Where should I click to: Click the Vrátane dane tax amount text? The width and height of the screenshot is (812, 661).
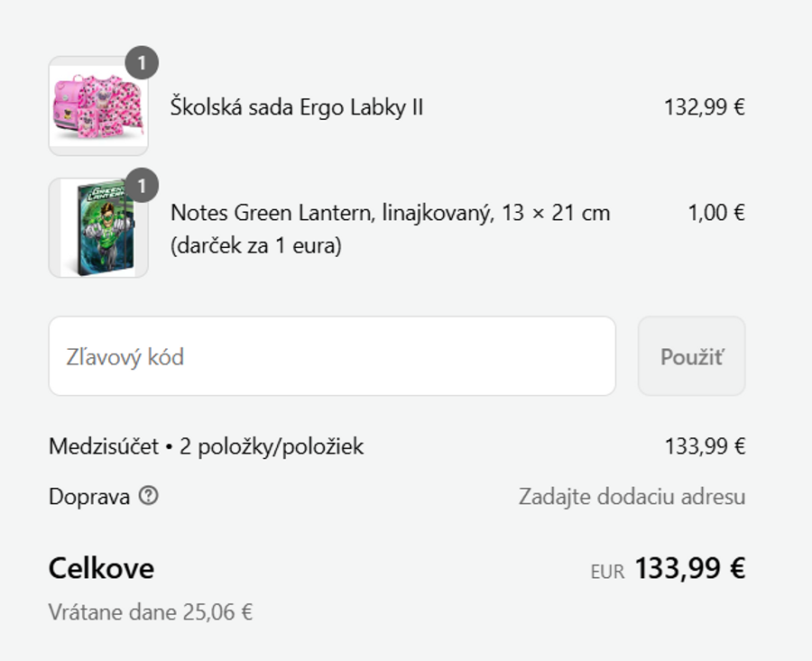(151, 612)
